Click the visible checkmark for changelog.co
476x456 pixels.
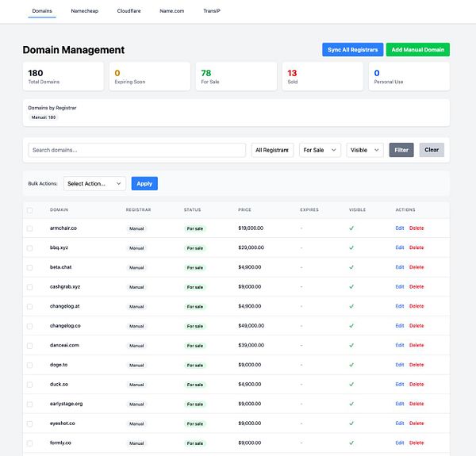(x=351, y=326)
